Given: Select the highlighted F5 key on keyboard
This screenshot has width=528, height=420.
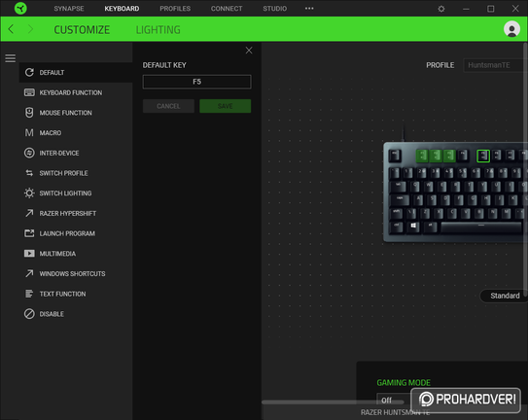Looking at the screenshot, I should point(483,156).
